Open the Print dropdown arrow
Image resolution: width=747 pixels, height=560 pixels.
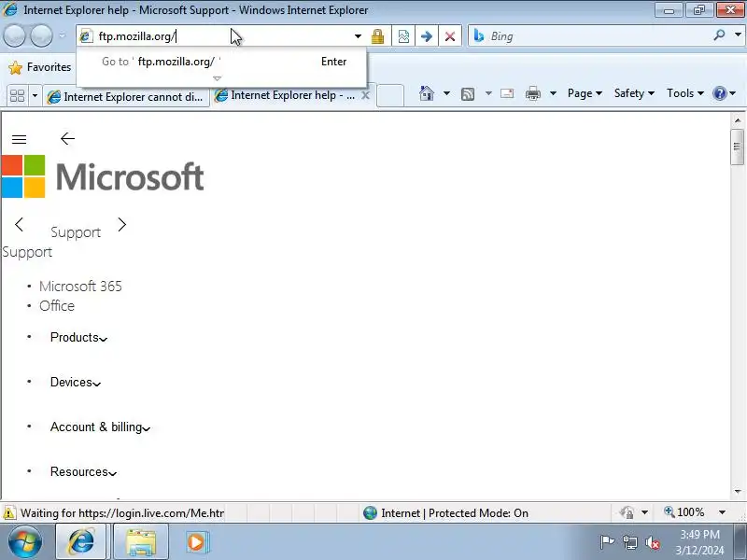pyautogui.click(x=553, y=93)
